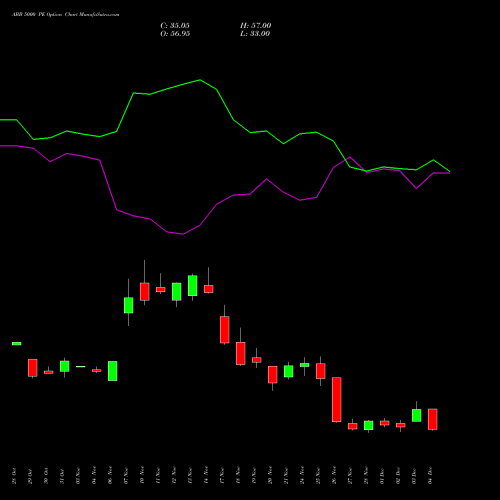Click the '10 Nov' date axis label
Viewport: 500px width, 500px height.
pos(142,475)
